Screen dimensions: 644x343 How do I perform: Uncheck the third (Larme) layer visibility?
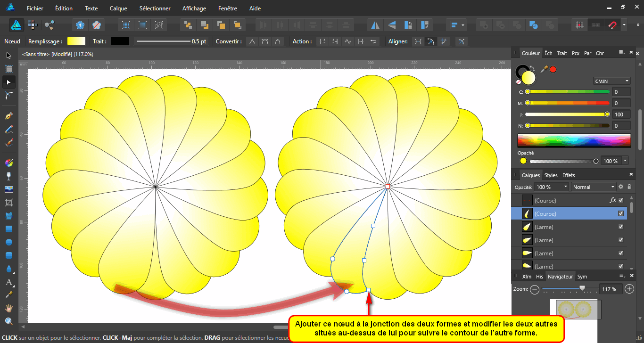[x=621, y=253]
